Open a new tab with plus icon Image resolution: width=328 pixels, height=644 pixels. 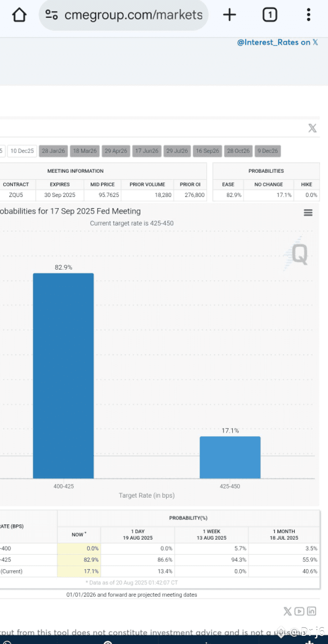point(230,15)
